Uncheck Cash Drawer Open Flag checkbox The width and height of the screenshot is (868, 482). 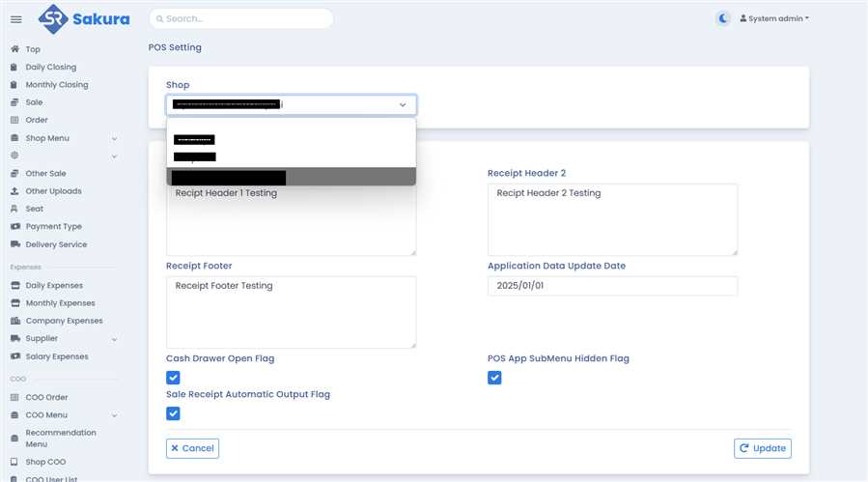[x=174, y=378]
